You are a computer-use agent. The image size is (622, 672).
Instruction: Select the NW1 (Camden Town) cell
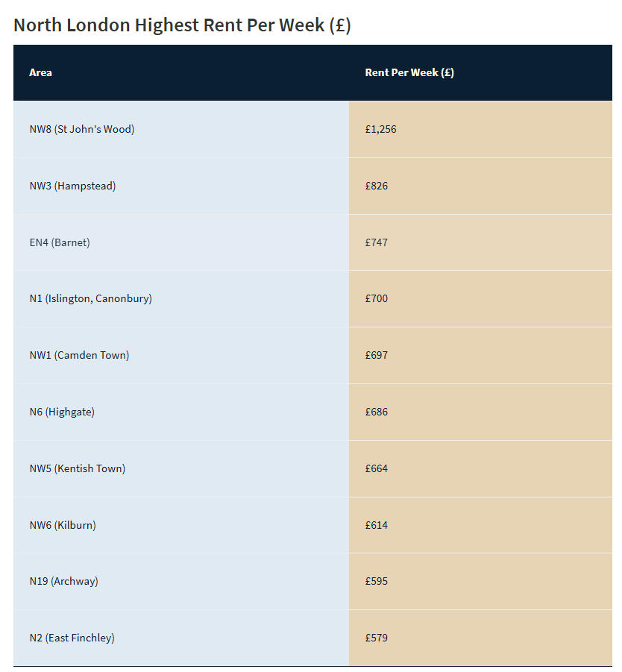pyautogui.click(x=181, y=355)
